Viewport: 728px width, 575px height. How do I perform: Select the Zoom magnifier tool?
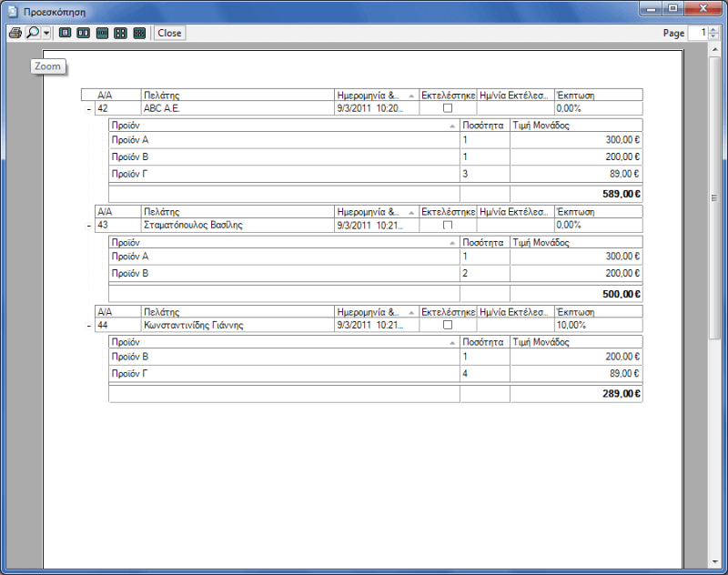click(x=33, y=33)
